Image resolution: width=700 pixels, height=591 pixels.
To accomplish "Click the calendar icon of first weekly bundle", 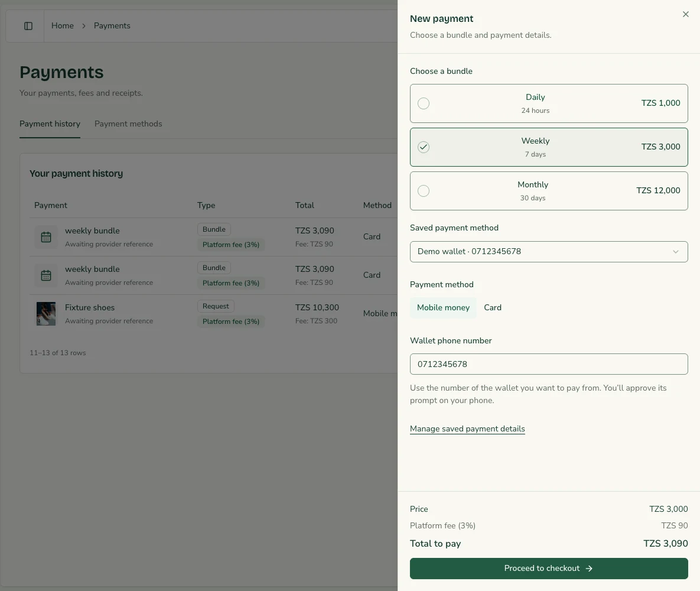I will (46, 237).
